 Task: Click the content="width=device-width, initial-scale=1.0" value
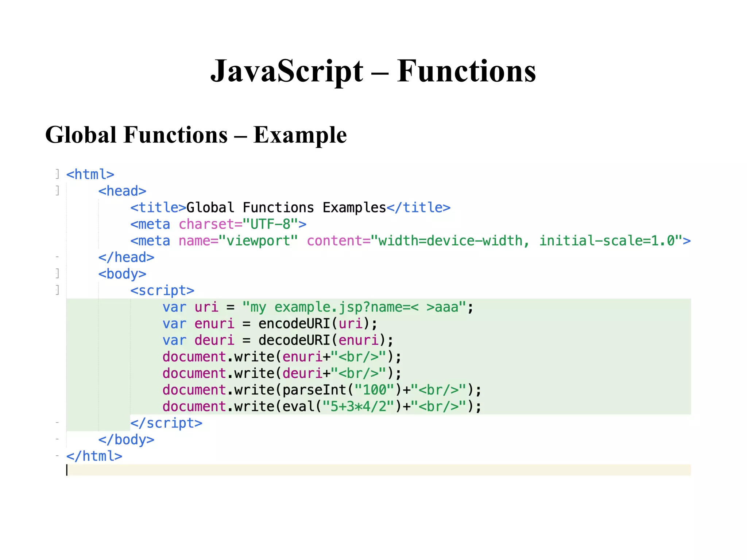(495, 241)
